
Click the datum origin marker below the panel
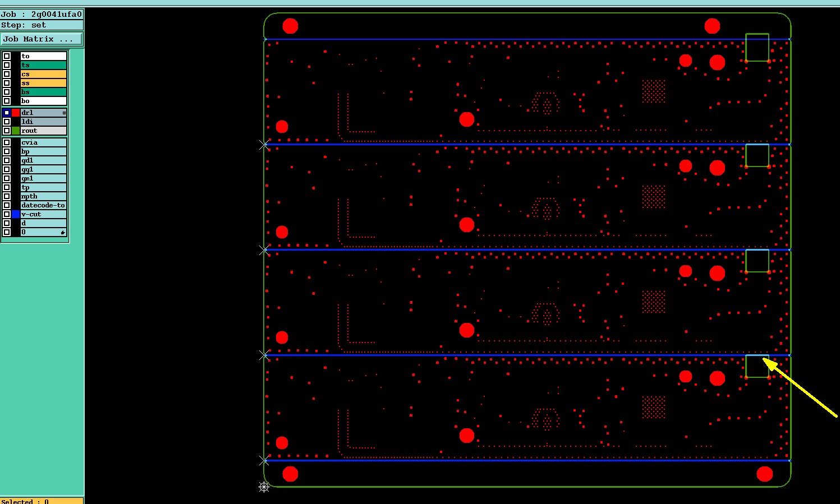pyautogui.click(x=264, y=487)
